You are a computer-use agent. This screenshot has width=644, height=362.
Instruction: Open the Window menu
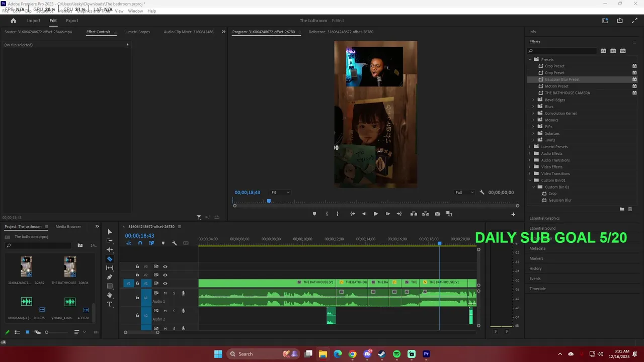pyautogui.click(x=135, y=11)
